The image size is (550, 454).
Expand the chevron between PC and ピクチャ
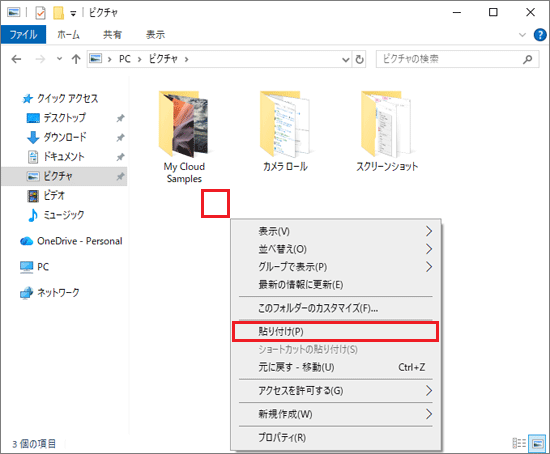[x=139, y=59]
